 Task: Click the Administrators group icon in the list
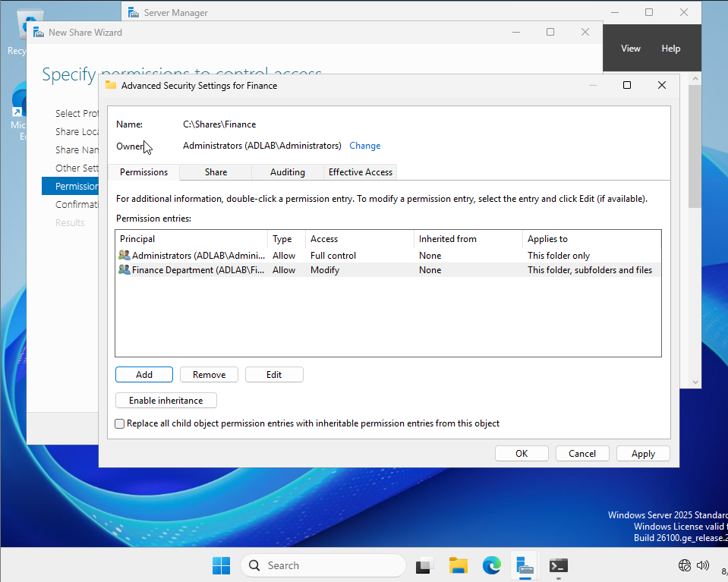click(x=124, y=255)
